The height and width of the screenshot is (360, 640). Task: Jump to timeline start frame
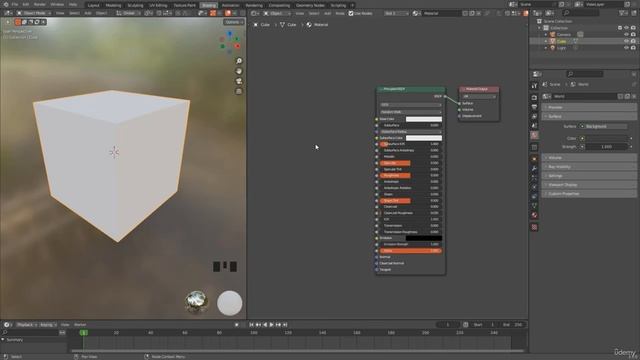click(x=251, y=324)
